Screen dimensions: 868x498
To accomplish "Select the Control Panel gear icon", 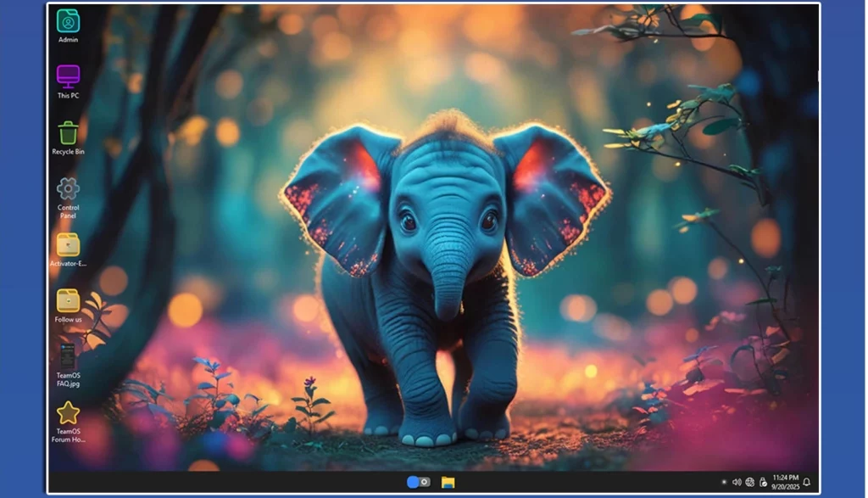I will (x=68, y=188).
